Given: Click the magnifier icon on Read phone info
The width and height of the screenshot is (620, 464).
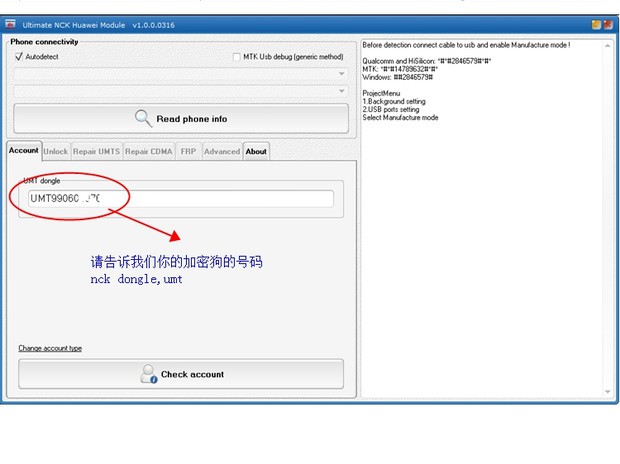Looking at the screenshot, I should click(x=143, y=118).
